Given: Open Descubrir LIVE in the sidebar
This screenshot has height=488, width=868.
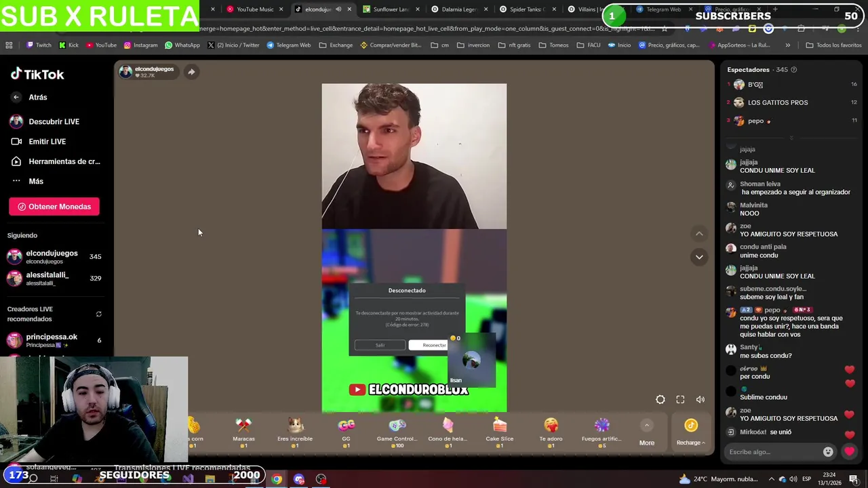Looking at the screenshot, I should [x=45, y=121].
